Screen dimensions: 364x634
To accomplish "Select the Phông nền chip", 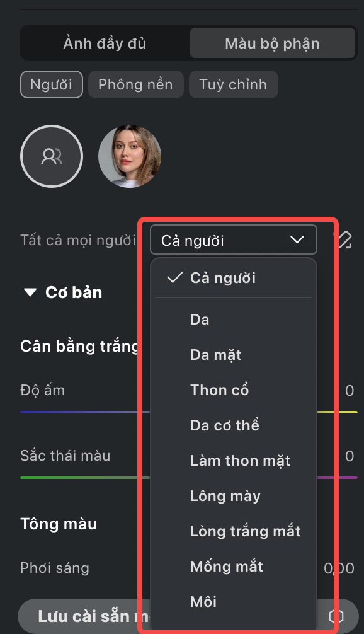I will point(136,84).
